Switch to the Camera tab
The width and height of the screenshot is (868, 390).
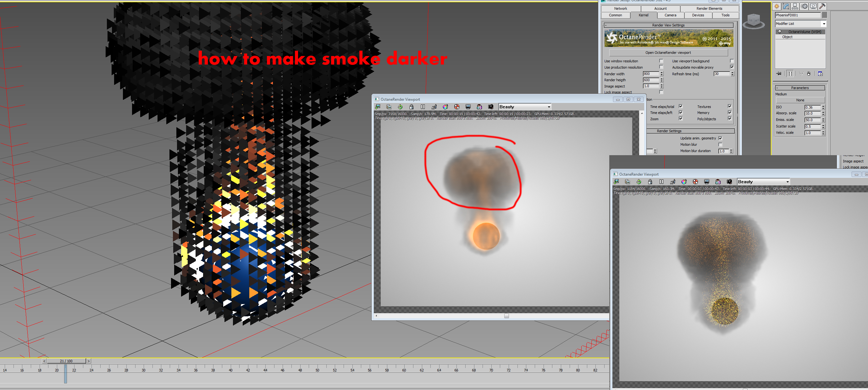tap(670, 15)
